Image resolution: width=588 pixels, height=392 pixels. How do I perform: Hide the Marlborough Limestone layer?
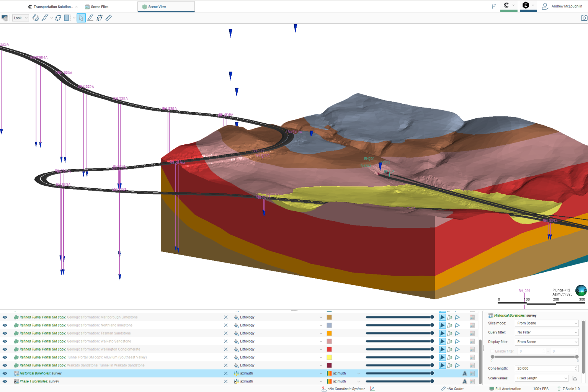(x=5, y=317)
